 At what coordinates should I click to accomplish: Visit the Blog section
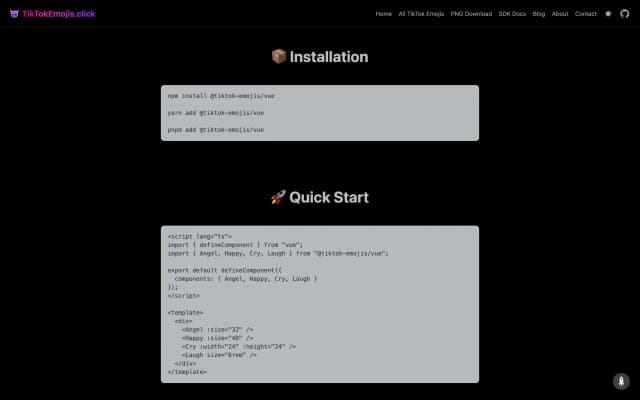click(539, 14)
